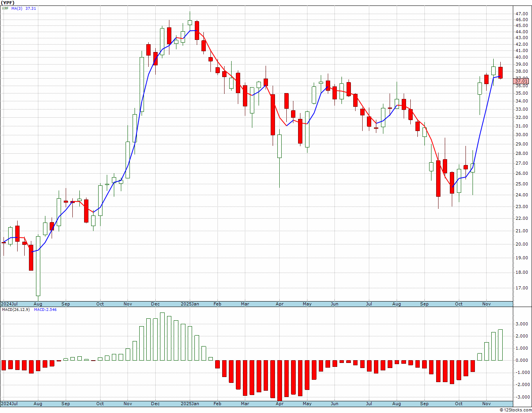The height and width of the screenshot is (413, 532).
Task: Click Jun on the MACD panel time axis
Action: [x=334, y=404]
